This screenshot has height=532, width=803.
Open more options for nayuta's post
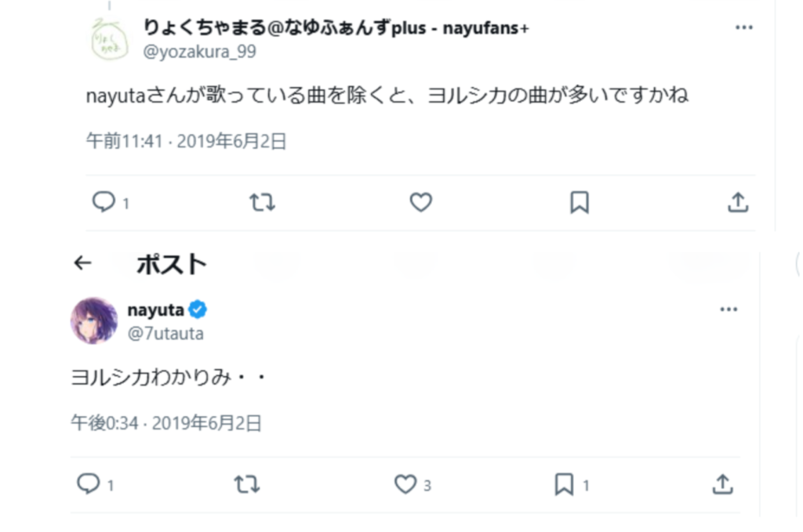coord(729,309)
